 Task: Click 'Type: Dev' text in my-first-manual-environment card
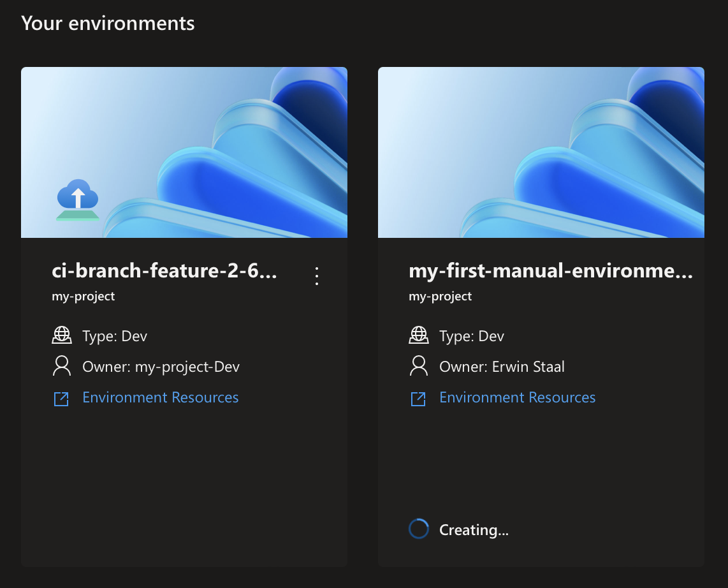click(x=472, y=336)
